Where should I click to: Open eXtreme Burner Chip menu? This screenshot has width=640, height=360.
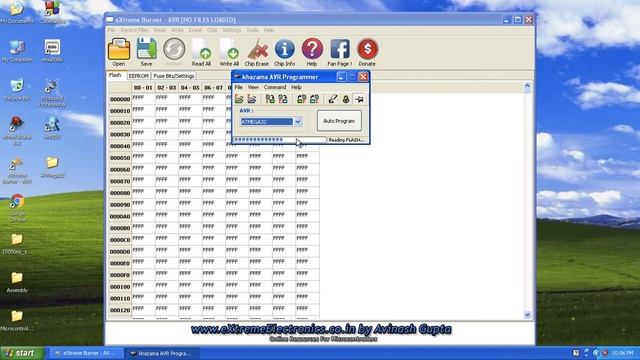click(212, 30)
